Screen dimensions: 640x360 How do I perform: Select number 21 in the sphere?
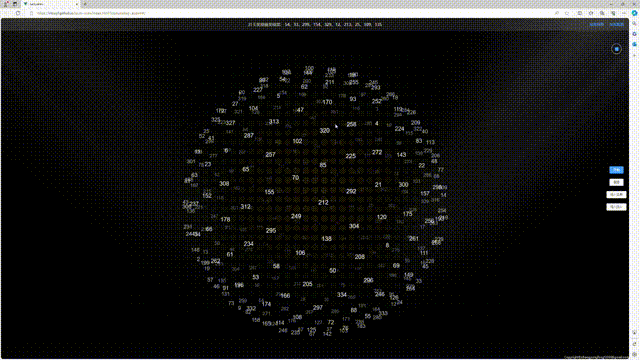[378, 185]
